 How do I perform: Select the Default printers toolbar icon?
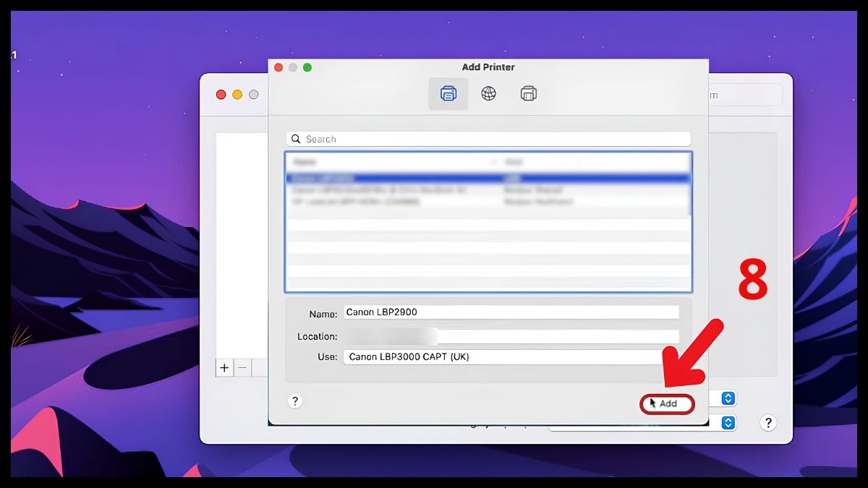(448, 94)
